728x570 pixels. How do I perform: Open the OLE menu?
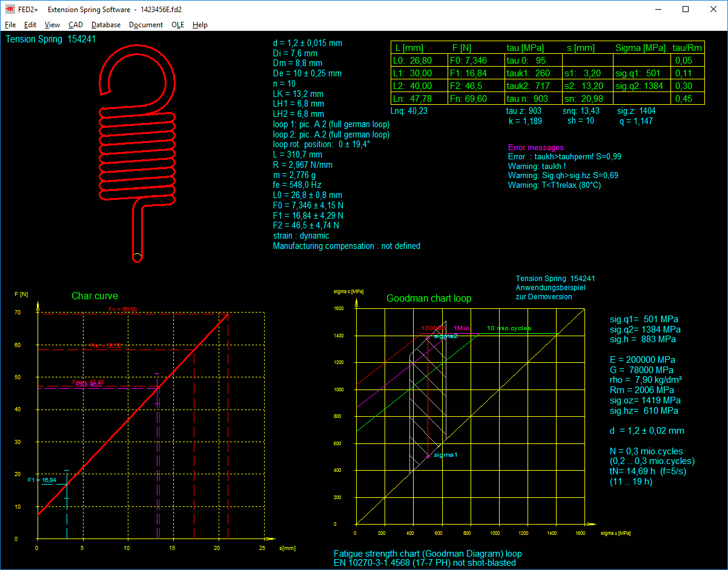pos(177,25)
